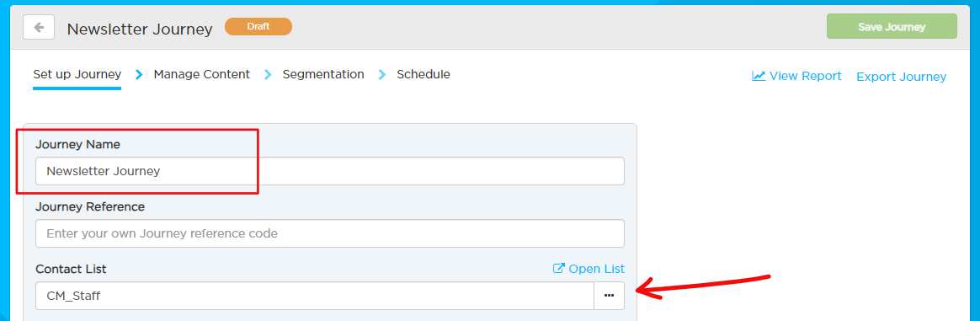Click into the Journey Reference code field

pos(330,233)
